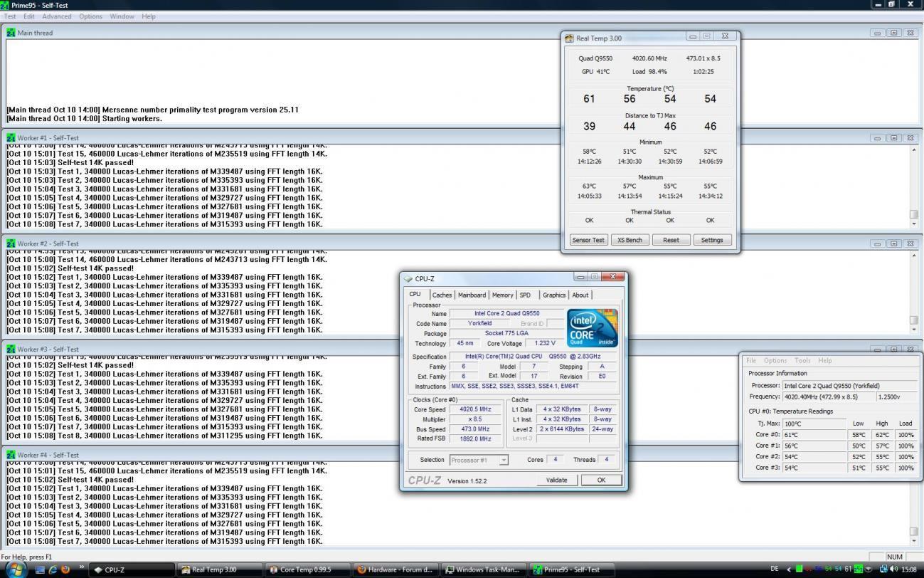
Task: Click the Worker #2 Self-Test window icon
Action: click(x=11, y=243)
